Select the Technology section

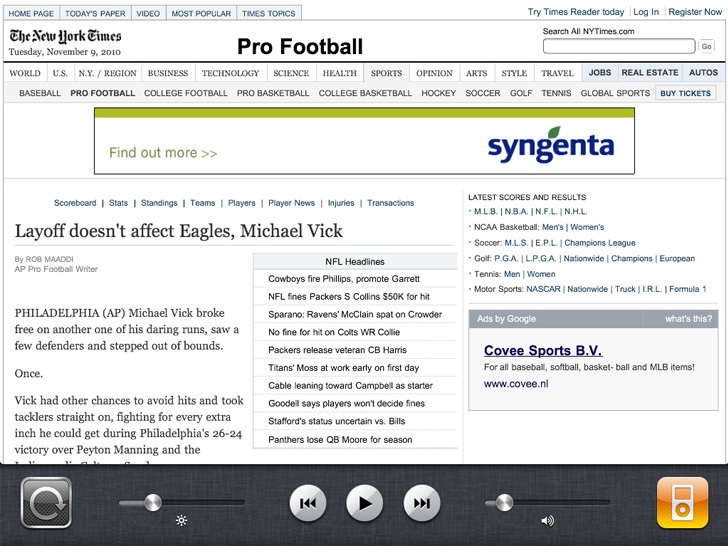(x=230, y=73)
